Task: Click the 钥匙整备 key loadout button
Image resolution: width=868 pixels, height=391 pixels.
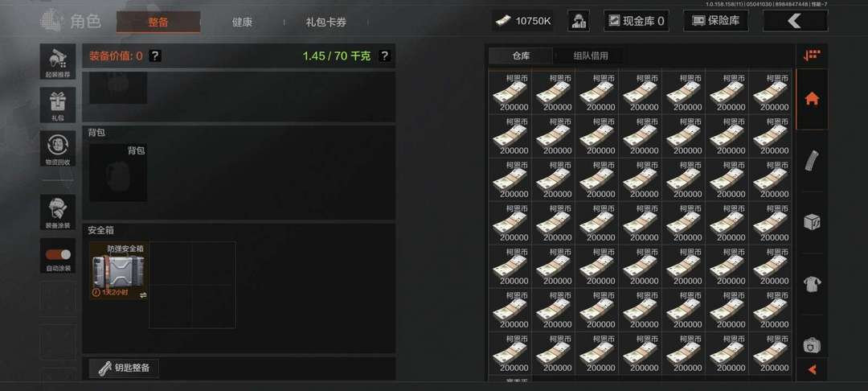Action: click(x=124, y=368)
